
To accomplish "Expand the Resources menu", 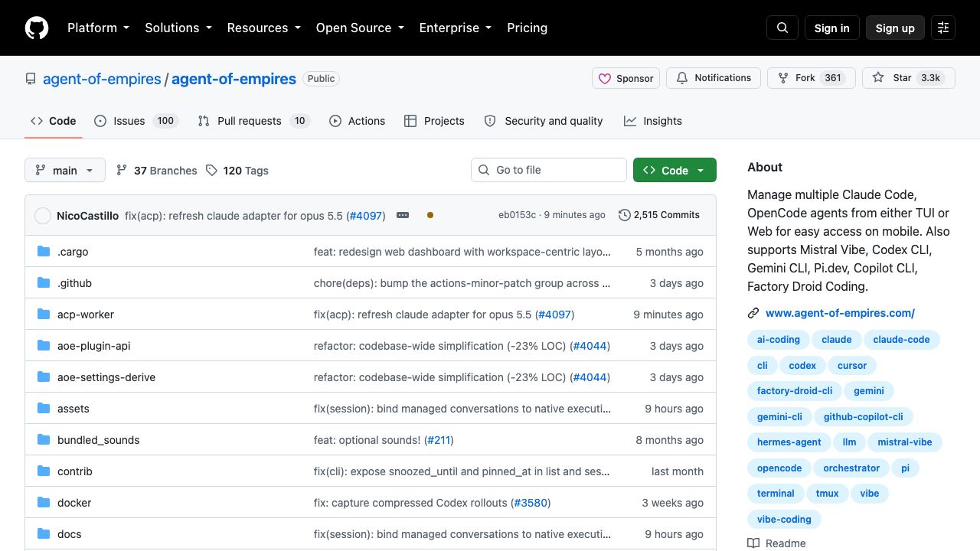I will coord(263,28).
